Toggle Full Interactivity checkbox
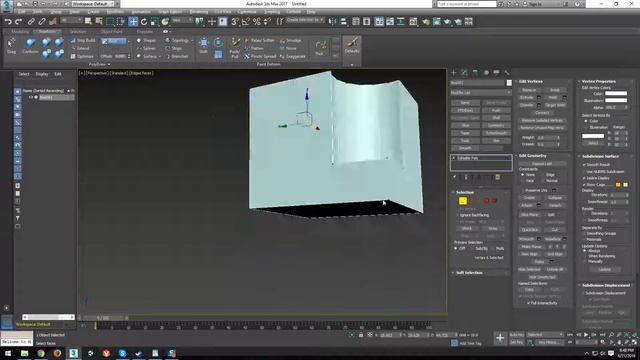 tap(529, 303)
